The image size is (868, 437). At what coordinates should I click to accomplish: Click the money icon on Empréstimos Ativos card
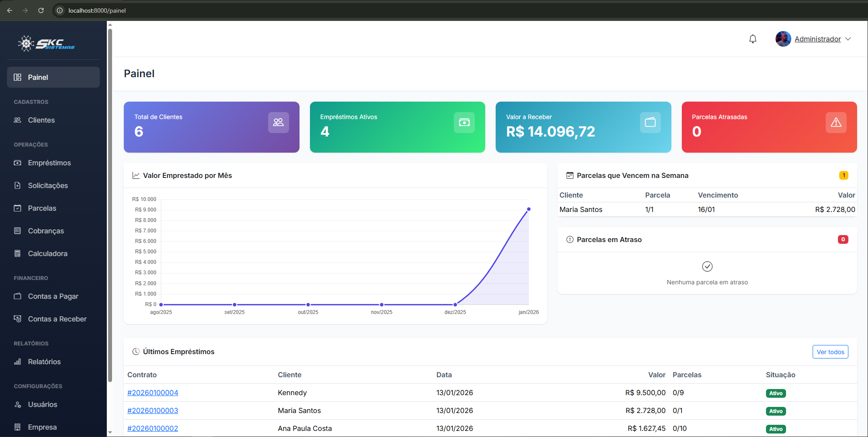[464, 123]
